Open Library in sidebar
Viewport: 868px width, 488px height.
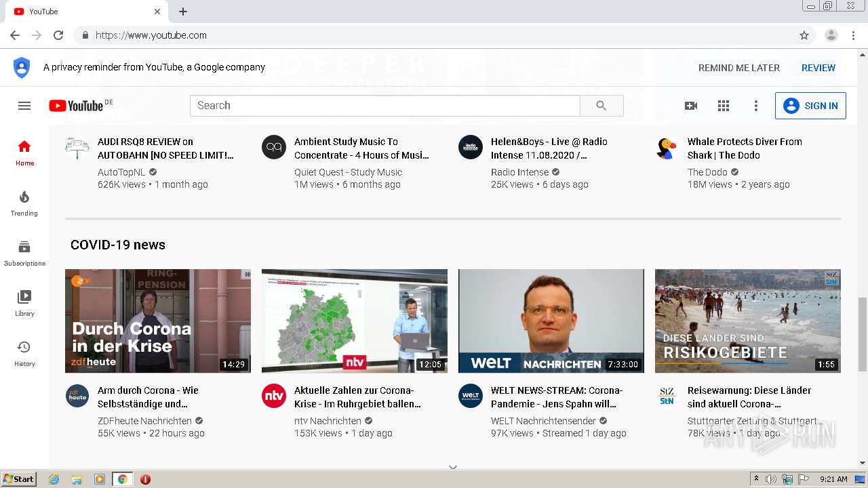click(24, 304)
